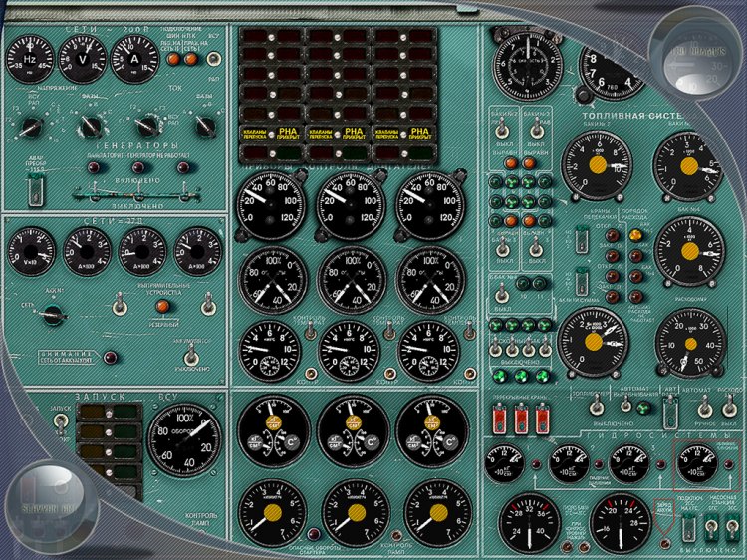Click hydraulic system 2 pressure gauge
Image resolution: width=747 pixels, height=560 pixels.
[x=569, y=463]
